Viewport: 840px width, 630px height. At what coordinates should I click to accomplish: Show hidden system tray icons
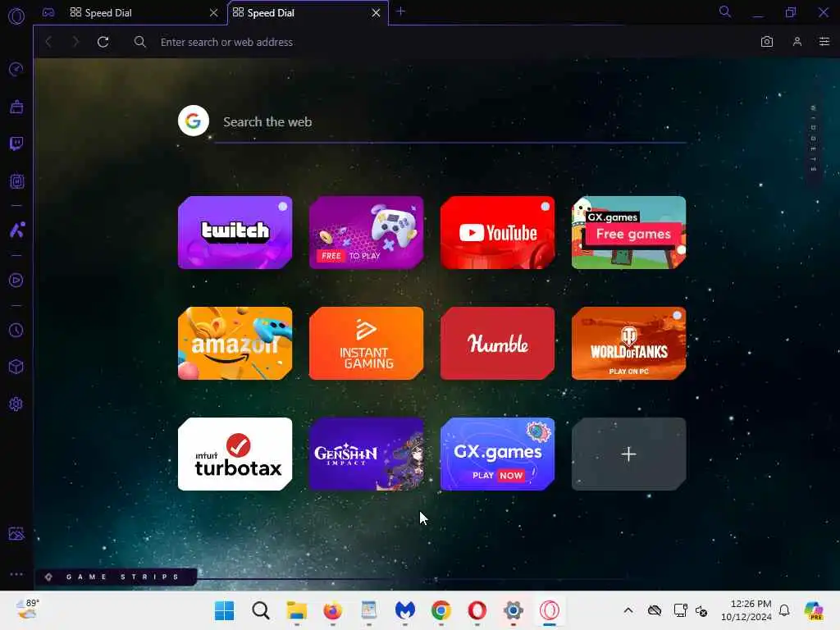pyautogui.click(x=628, y=610)
